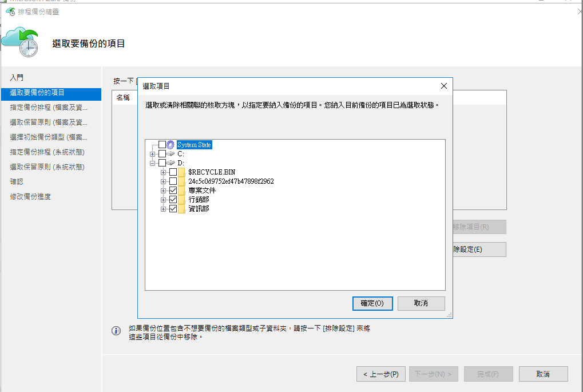This screenshot has width=583, height=392.
Task: Expand the 專案文件 folder node
Action: point(163,191)
